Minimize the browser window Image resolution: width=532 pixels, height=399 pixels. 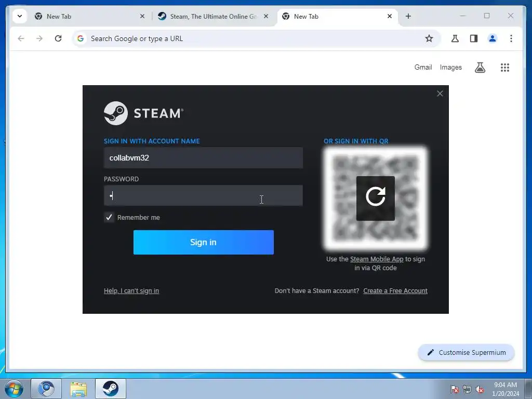463,16
